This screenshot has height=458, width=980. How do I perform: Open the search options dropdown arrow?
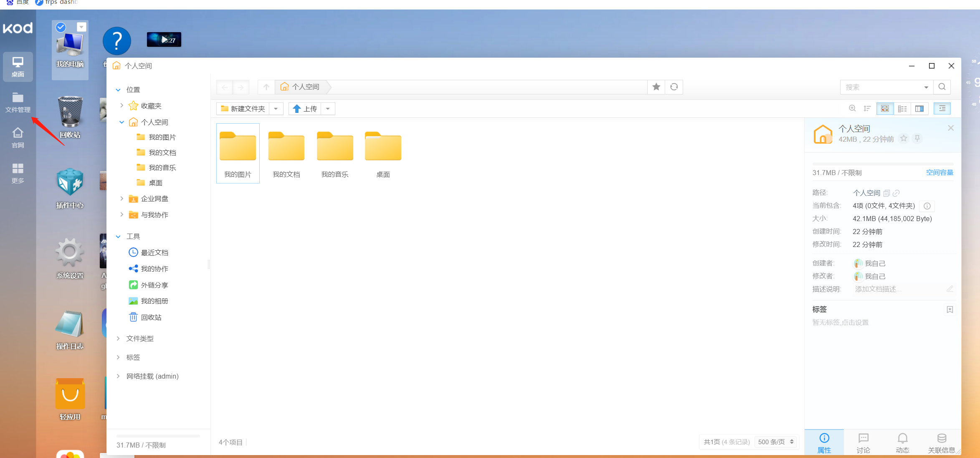tap(926, 87)
